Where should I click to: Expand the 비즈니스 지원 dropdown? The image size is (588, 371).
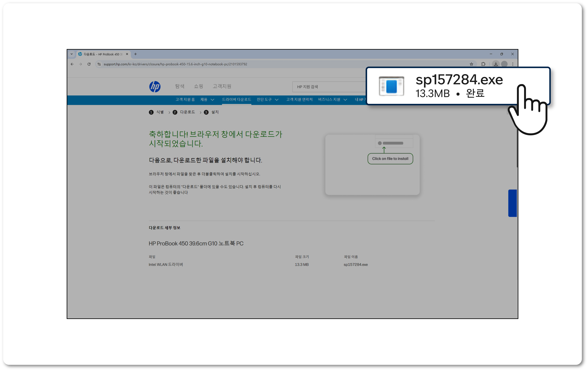[332, 99]
